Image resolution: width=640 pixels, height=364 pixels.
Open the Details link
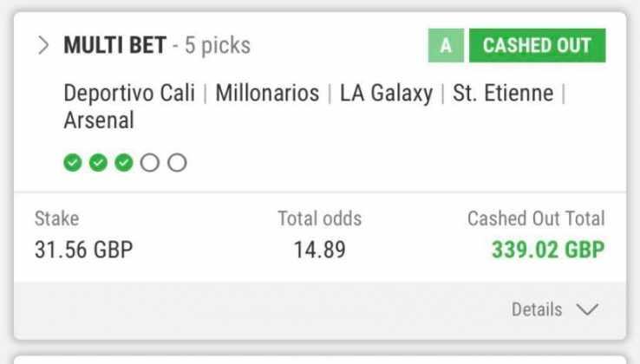pos(537,309)
